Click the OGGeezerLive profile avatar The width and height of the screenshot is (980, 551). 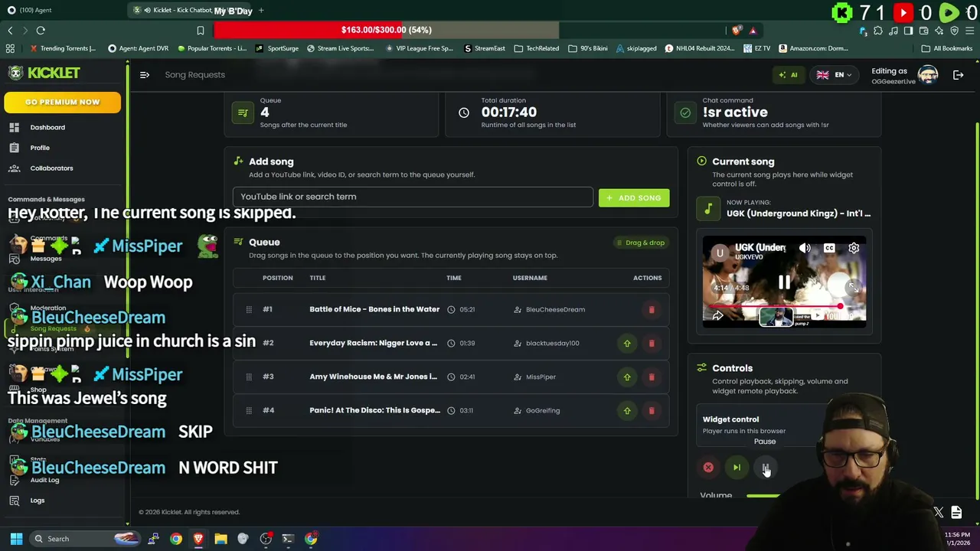(928, 74)
